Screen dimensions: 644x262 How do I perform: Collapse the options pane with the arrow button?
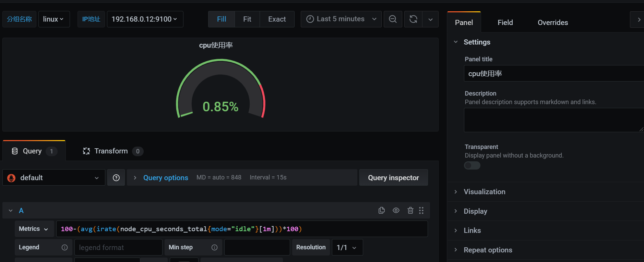[x=638, y=20]
